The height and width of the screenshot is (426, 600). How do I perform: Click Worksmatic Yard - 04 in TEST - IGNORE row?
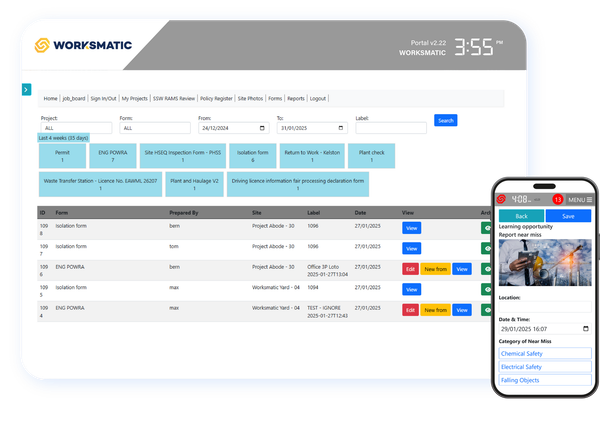pyautogui.click(x=276, y=308)
